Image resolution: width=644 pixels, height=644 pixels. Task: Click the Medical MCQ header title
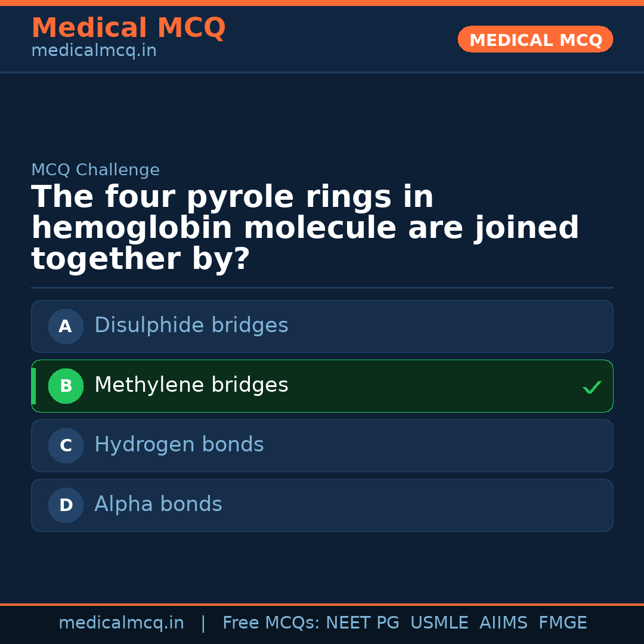pos(128,28)
